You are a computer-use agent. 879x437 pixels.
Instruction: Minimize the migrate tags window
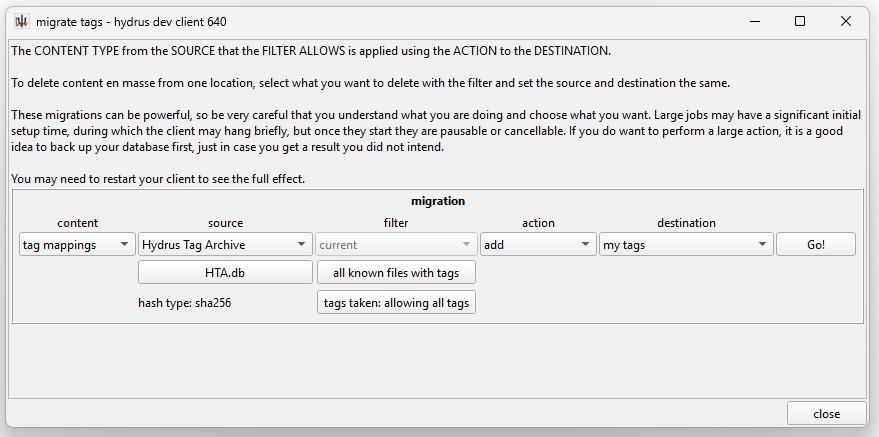click(x=754, y=21)
